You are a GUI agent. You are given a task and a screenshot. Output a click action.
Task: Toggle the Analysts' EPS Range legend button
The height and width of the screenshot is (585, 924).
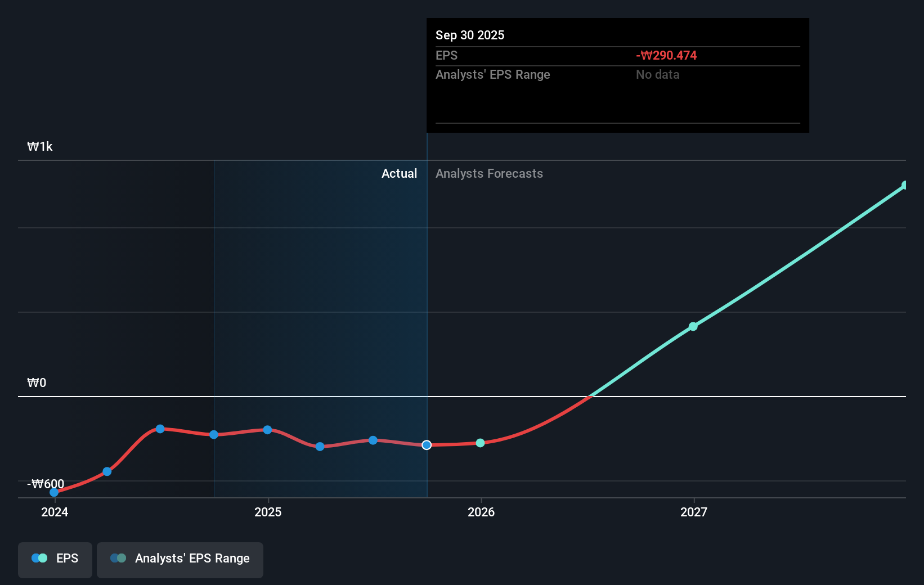(180, 560)
